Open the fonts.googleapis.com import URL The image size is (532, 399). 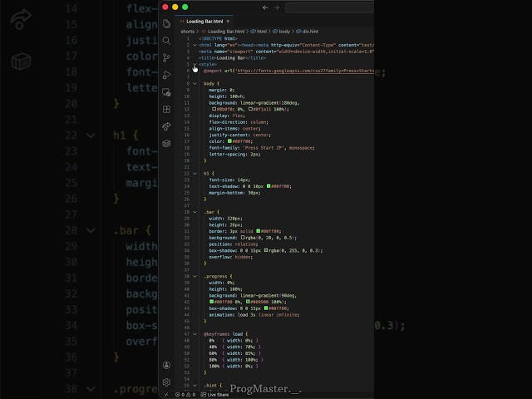point(305,71)
